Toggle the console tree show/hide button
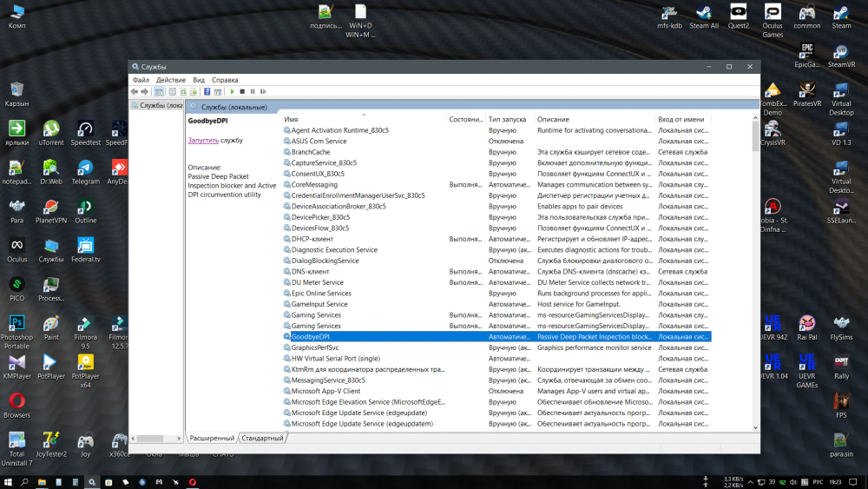Viewport: 868px width, 489px height. click(x=159, y=91)
